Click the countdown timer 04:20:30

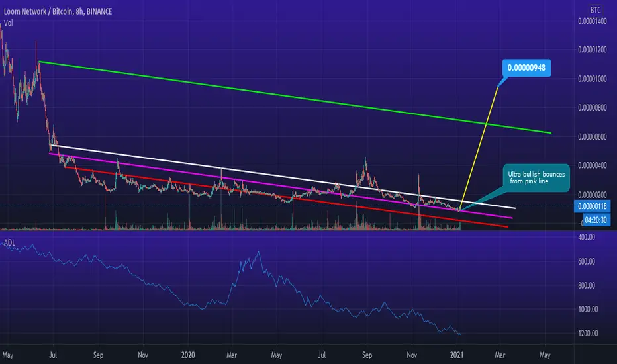pos(595,220)
